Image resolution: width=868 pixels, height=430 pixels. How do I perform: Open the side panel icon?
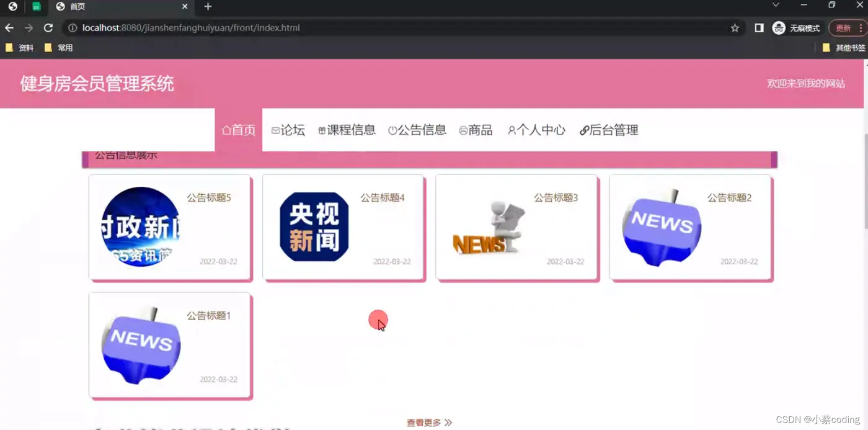(759, 28)
